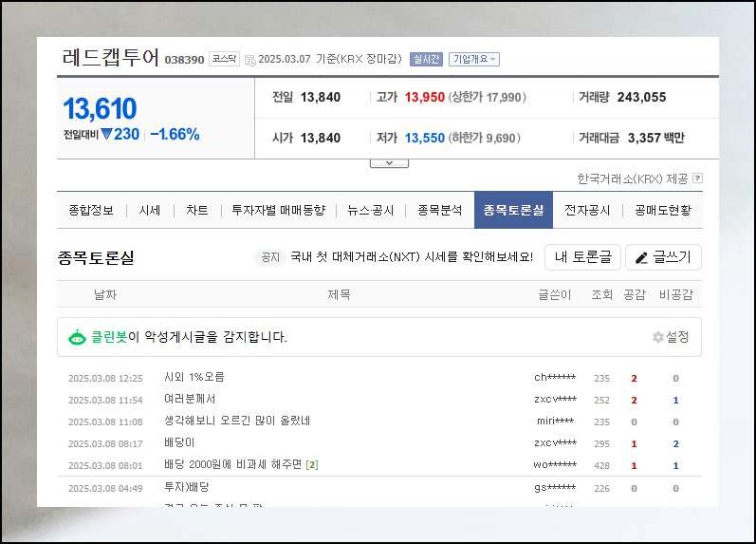This screenshot has width=756, height=544.
Task: Toggle the 실시간 quote button
Action: click(x=426, y=59)
